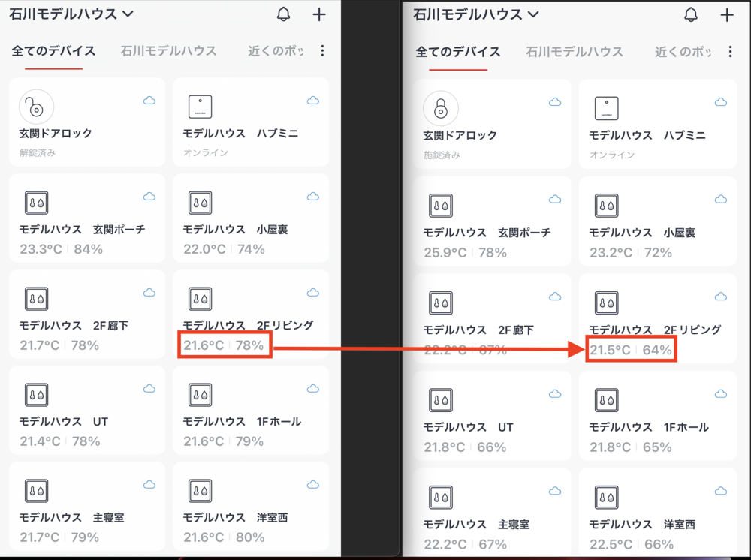Viewport: 751px width, 560px height.
Task: Tap the meter icon on the 21.6°C 80% 洋室西 card
Action: (x=201, y=491)
